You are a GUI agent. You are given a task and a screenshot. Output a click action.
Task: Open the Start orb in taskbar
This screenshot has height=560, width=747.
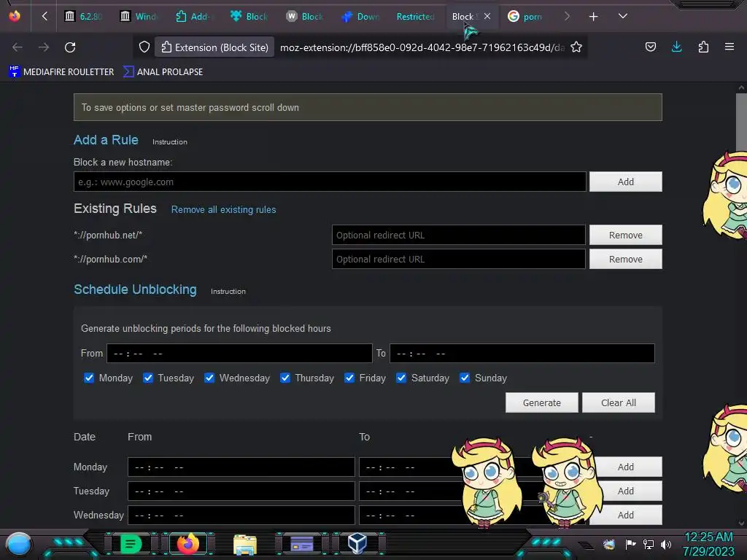(x=19, y=544)
